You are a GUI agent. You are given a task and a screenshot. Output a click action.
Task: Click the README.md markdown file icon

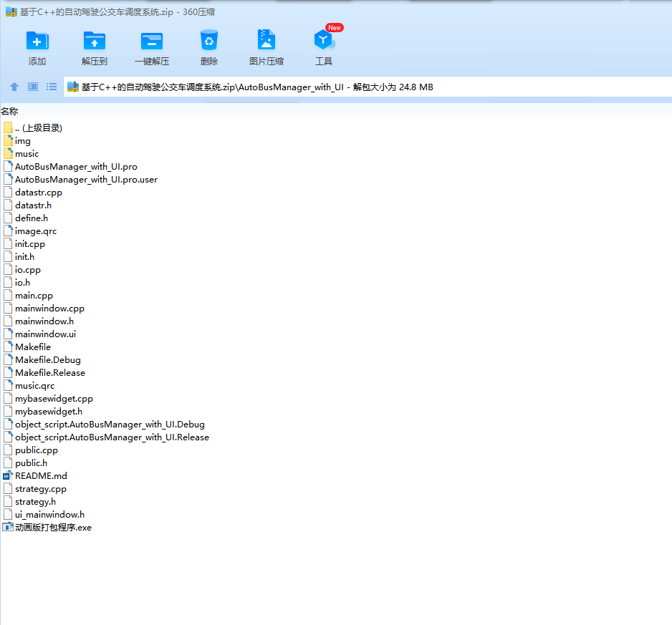[8, 476]
